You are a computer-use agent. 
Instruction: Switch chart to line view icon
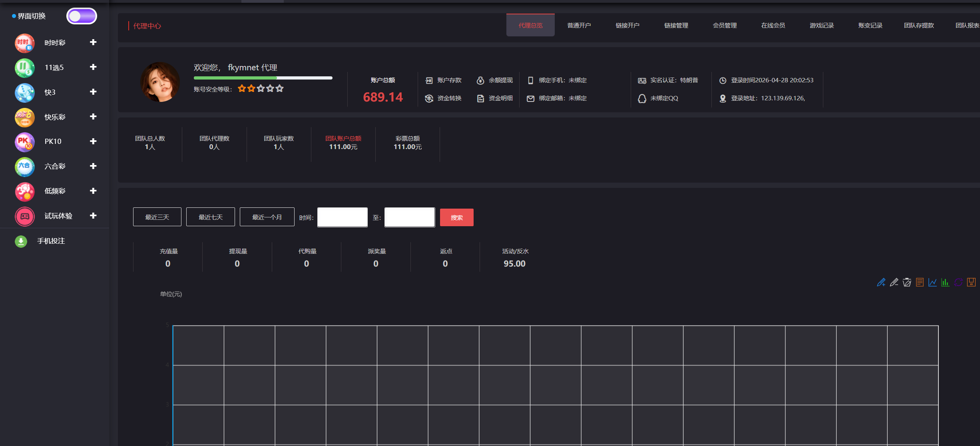click(x=932, y=283)
